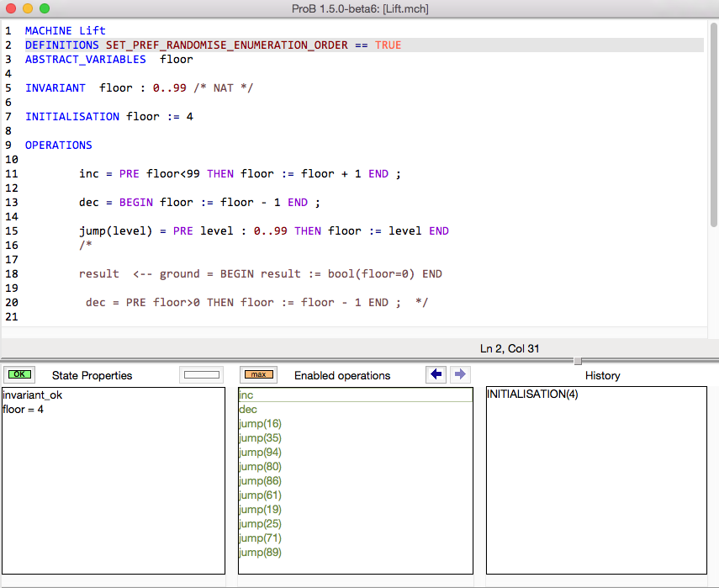Select invariant_ok in State Properties
The height and width of the screenshot is (588, 719).
click(x=32, y=395)
